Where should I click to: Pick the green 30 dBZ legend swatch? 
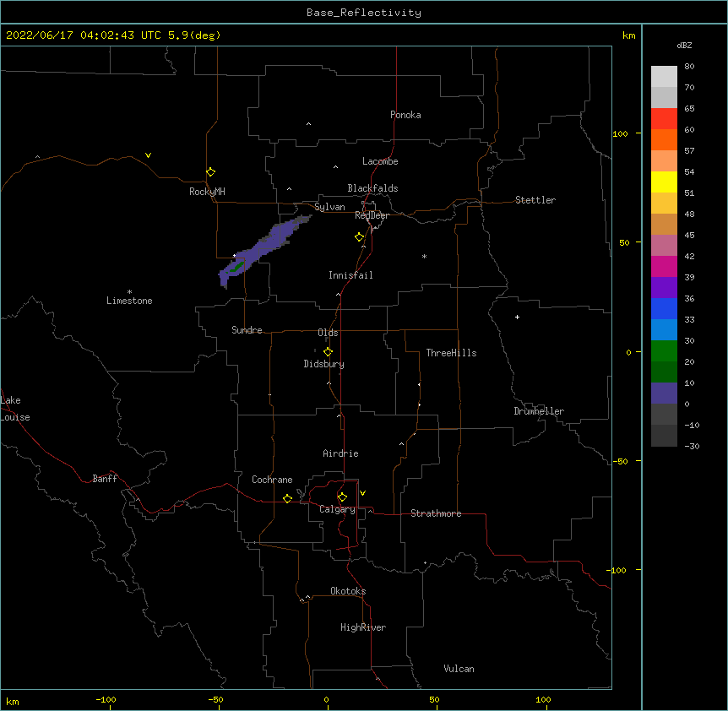(x=664, y=351)
